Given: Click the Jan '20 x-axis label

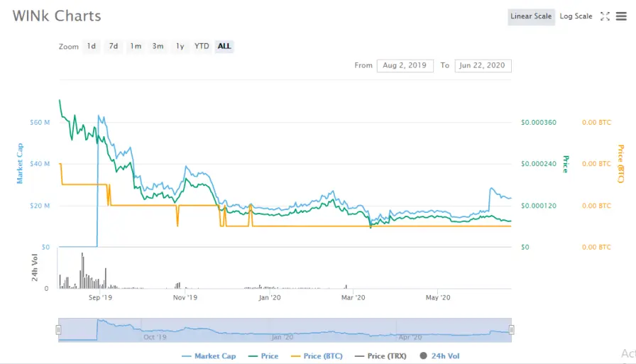Looking at the screenshot, I should point(270,297).
